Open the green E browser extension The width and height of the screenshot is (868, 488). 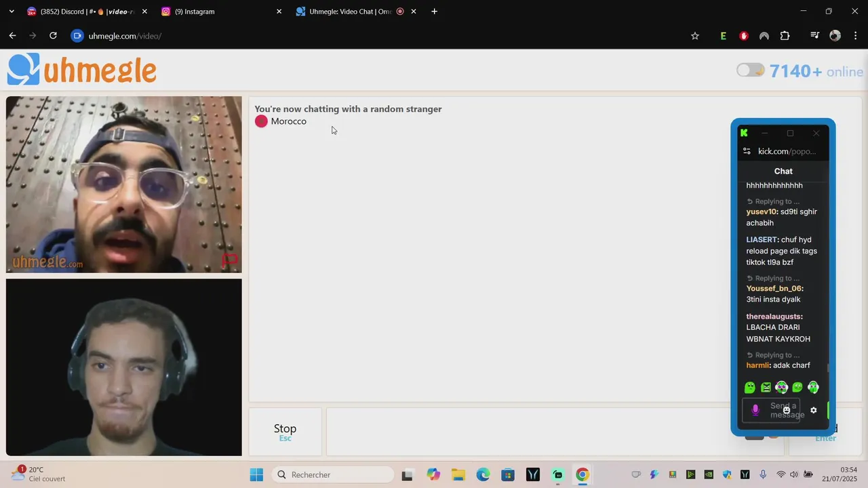click(x=724, y=36)
